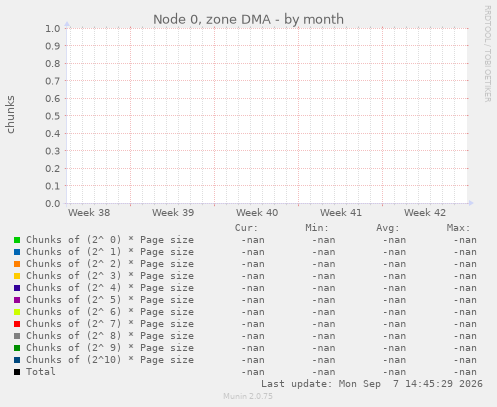Click the 'Total' legend label
The width and height of the screenshot is (497, 407).
(41, 372)
